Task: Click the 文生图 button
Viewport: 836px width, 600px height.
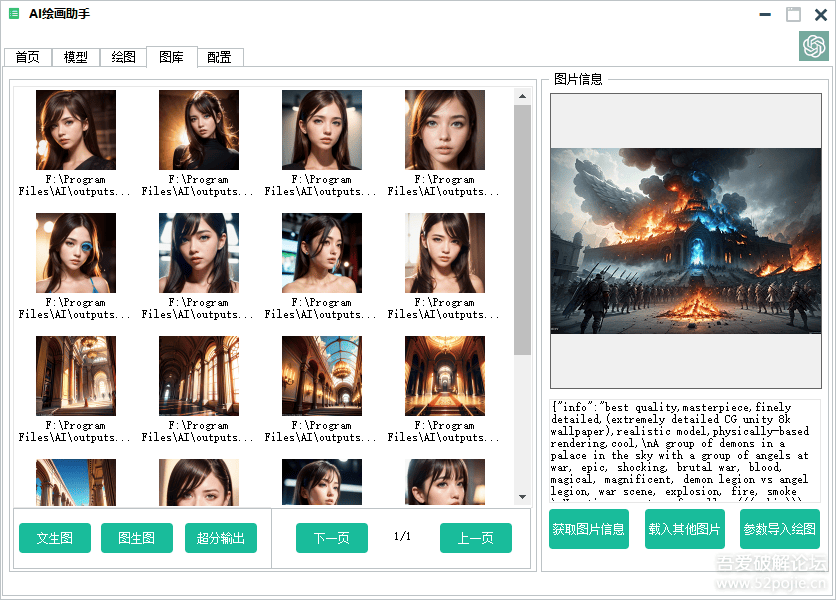Action: click(55, 538)
